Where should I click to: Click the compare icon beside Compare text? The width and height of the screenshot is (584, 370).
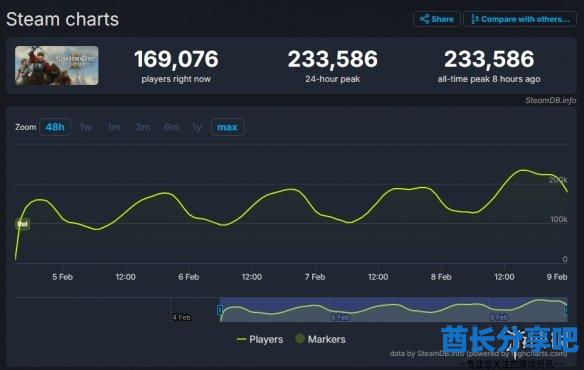(x=474, y=19)
